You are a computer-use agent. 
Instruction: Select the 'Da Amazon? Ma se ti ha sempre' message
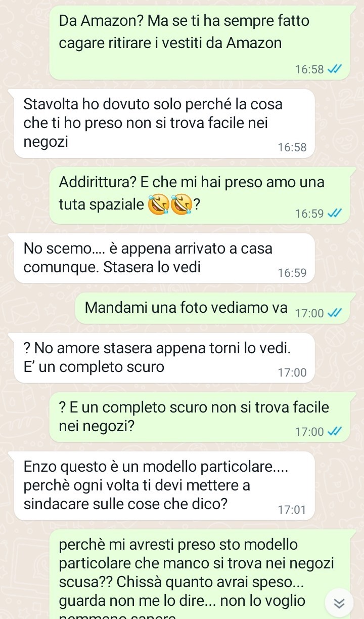[x=202, y=44]
